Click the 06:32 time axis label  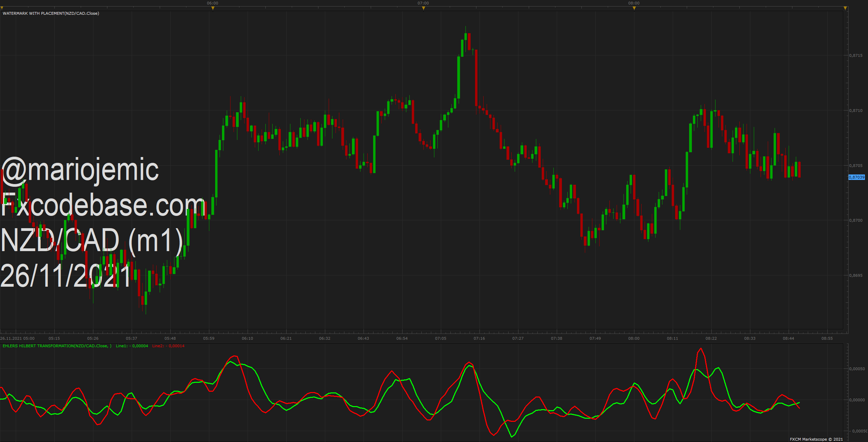(325, 338)
